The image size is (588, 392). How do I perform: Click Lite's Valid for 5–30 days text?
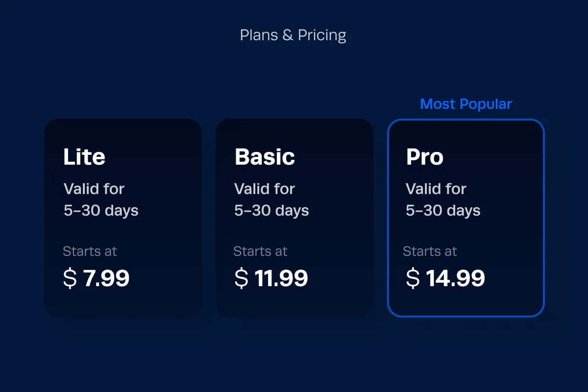[x=101, y=199]
